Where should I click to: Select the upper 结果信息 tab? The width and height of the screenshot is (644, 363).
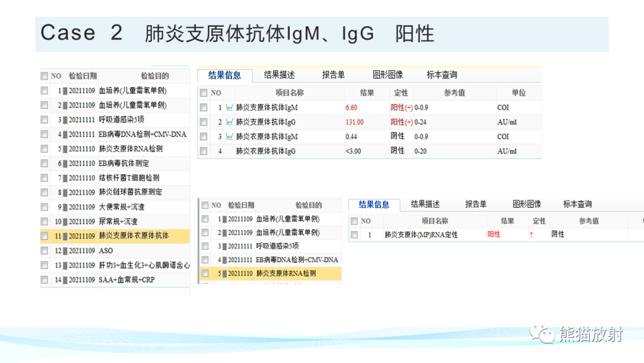point(225,75)
